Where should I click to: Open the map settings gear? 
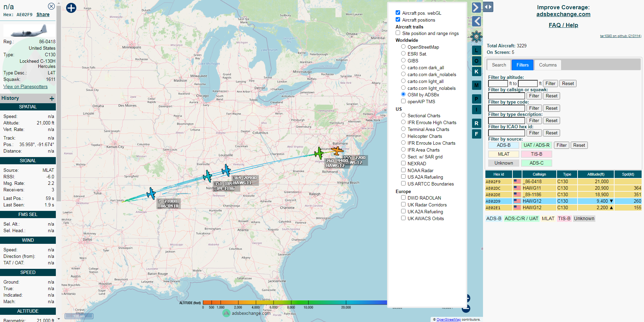point(476,36)
